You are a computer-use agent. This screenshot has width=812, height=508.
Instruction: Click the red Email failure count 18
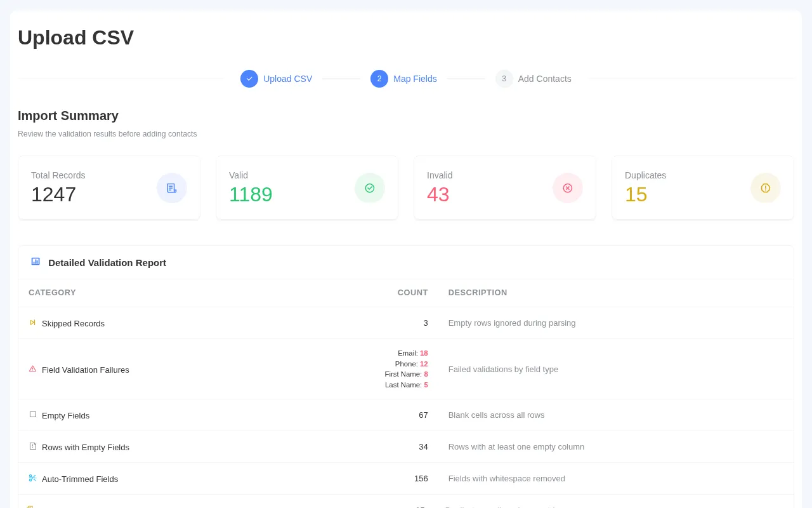[x=424, y=353]
